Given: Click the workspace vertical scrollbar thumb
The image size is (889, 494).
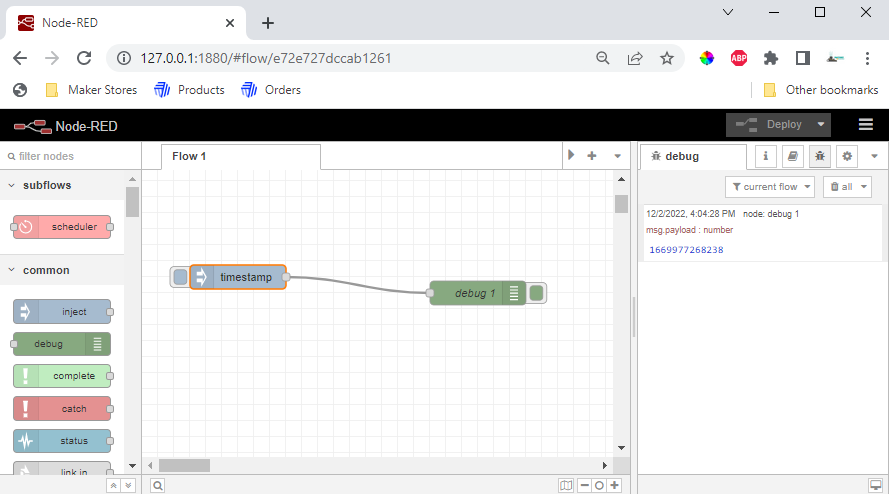Looking at the screenshot, I should pyautogui.click(x=621, y=204).
